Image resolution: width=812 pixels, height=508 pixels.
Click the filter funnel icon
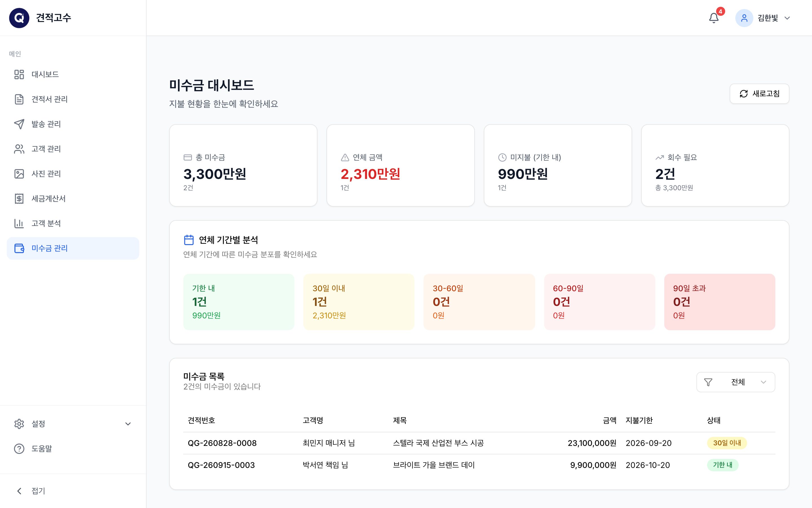708,382
